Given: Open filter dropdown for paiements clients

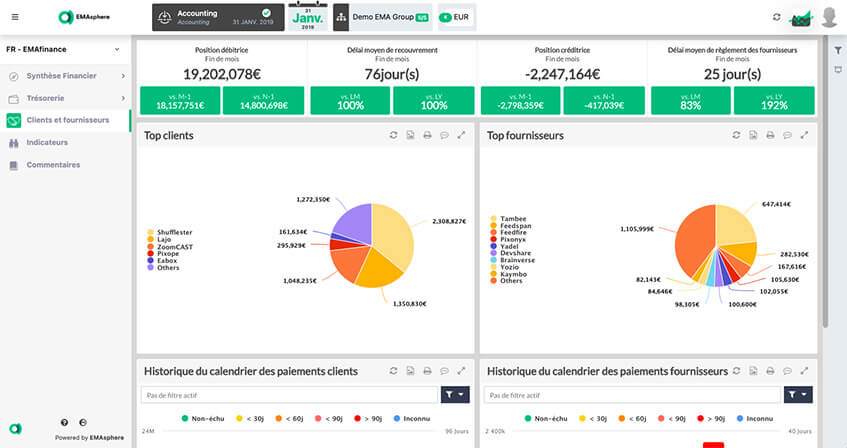Looking at the screenshot, I should (x=454, y=395).
